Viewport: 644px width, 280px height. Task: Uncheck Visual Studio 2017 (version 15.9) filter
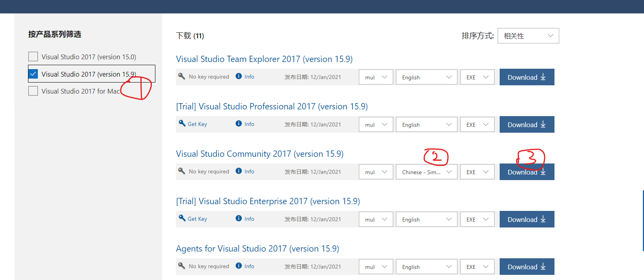(x=33, y=74)
